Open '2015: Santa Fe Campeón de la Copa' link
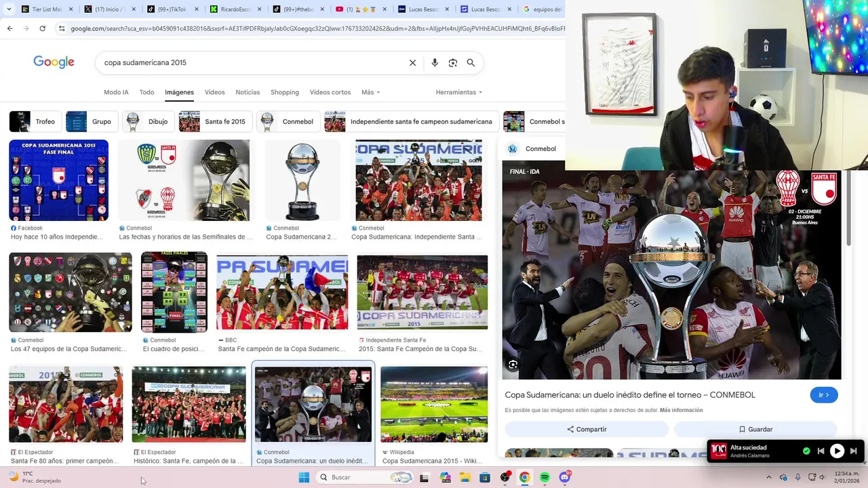Screen dimensions: 868x488 (420, 349)
